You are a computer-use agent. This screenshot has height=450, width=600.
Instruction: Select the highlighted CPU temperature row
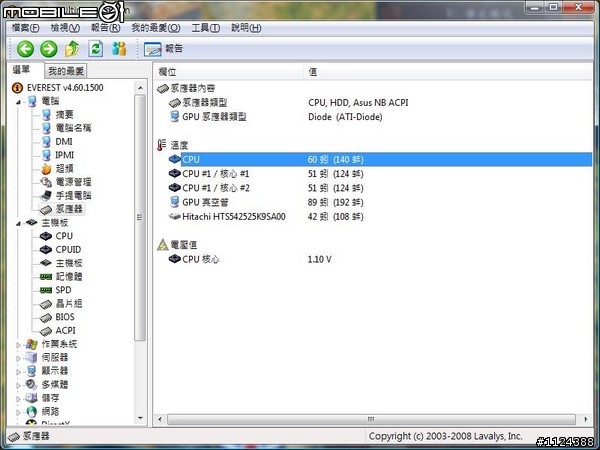coord(379,159)
